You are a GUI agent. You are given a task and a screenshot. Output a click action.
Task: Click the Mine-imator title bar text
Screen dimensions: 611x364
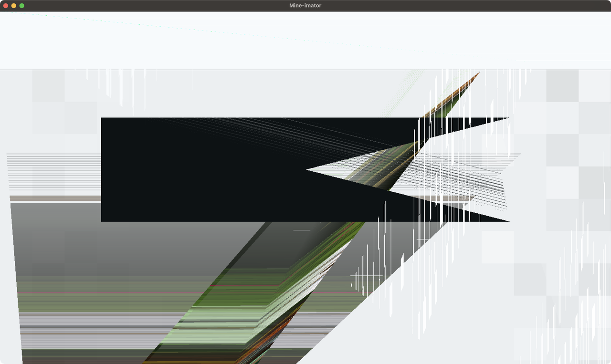point(305,5)
